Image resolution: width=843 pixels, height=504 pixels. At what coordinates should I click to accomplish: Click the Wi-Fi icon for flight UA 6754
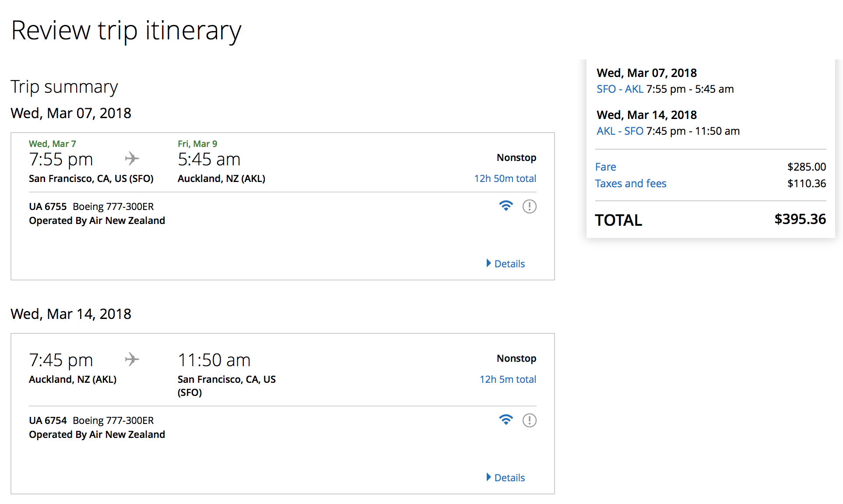pyautogui.click(x=506, y=420)
